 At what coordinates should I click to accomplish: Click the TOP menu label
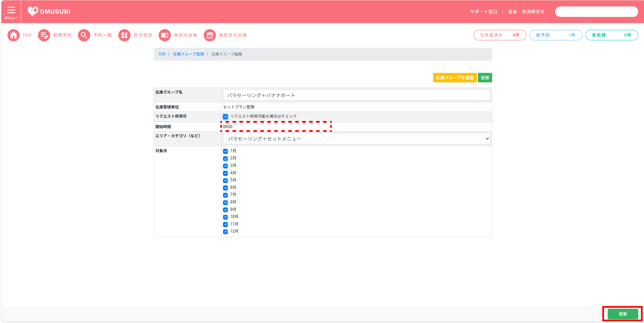27,35
